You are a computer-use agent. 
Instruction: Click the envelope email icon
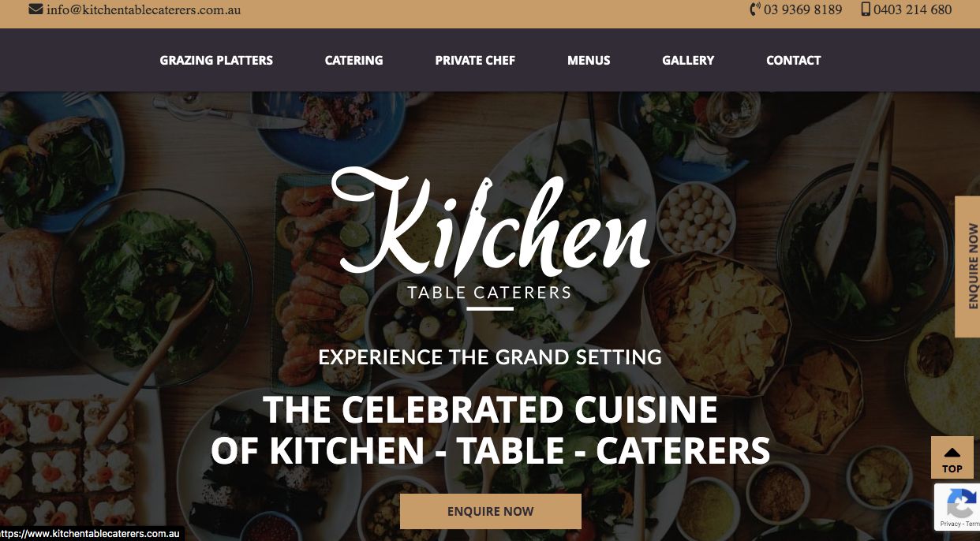36,9
